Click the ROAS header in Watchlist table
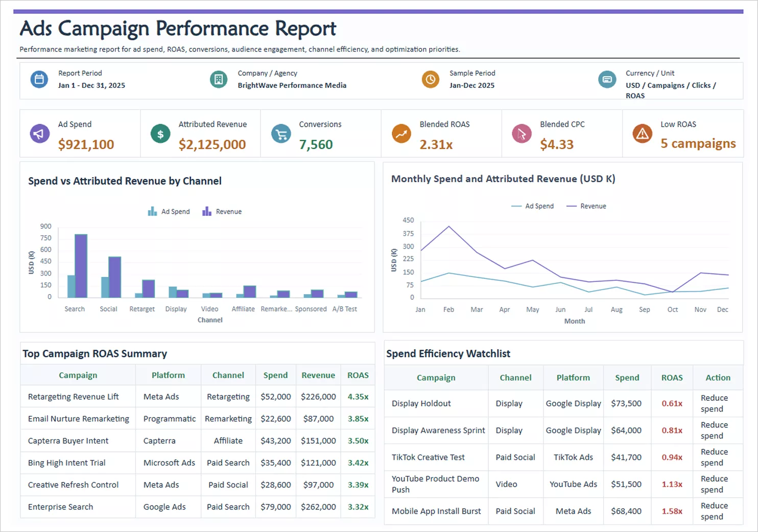 pyautogui.click(x=672, y=378)
